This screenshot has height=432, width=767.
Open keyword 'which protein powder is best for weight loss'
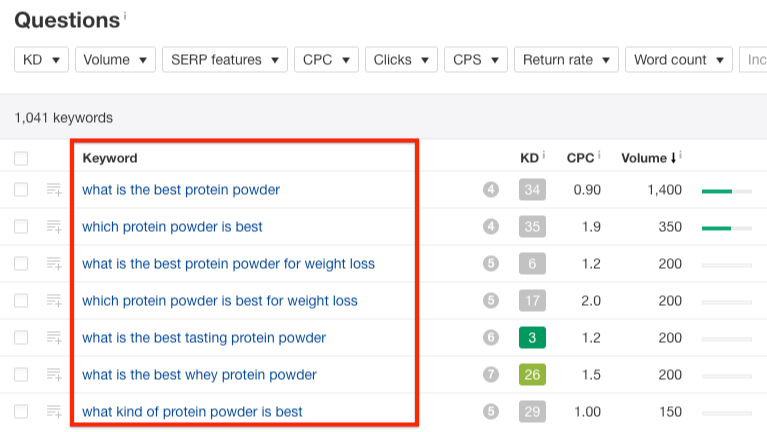(x=219, y=301)
